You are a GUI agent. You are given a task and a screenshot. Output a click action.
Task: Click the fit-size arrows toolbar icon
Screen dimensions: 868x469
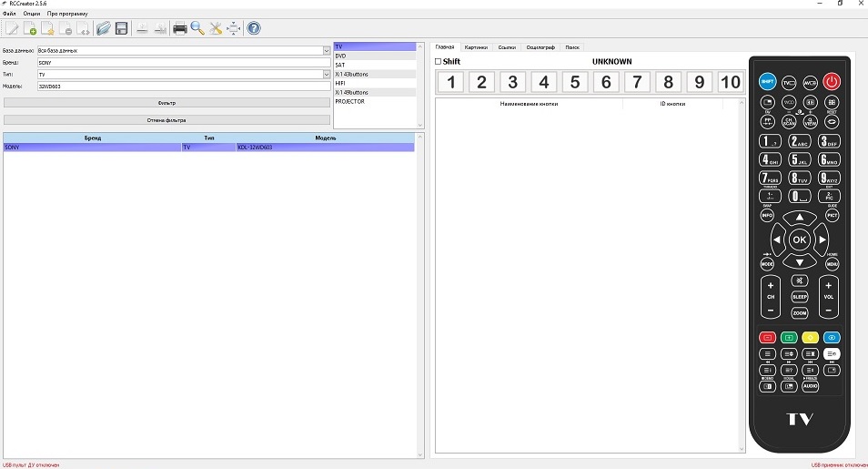(x=234, y=28)
